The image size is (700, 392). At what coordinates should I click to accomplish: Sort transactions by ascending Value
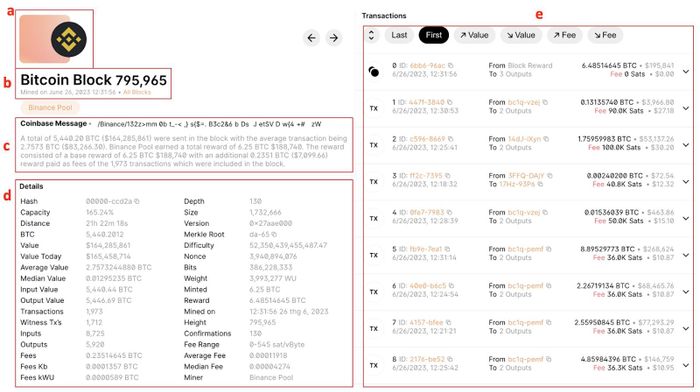(474, 35)
